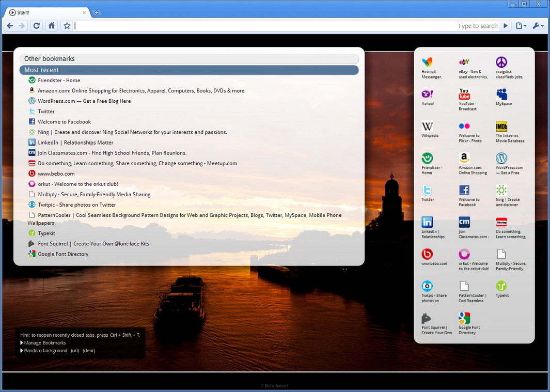The height and width of the screenshot is (392, 550).
Task: Open the page menu dropdown
Action: tap(521, 26)
